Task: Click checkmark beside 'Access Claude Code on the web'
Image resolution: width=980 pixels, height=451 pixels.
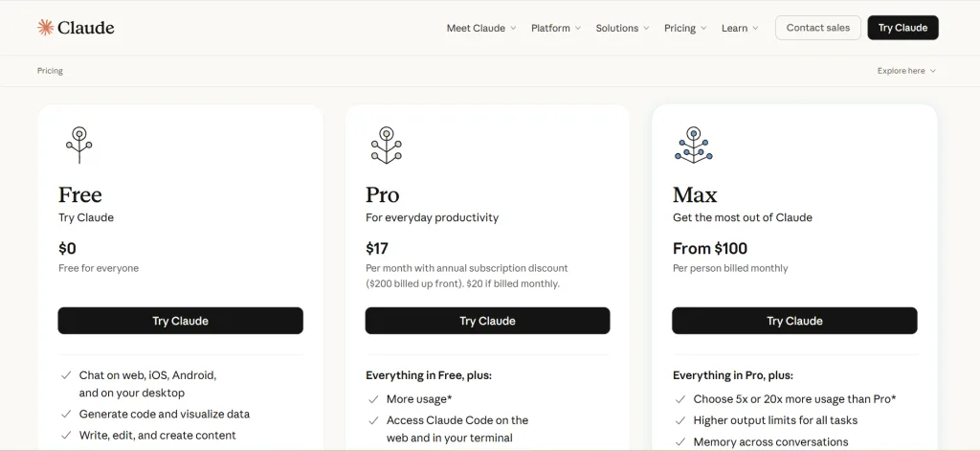Action: tap(373, 420)
